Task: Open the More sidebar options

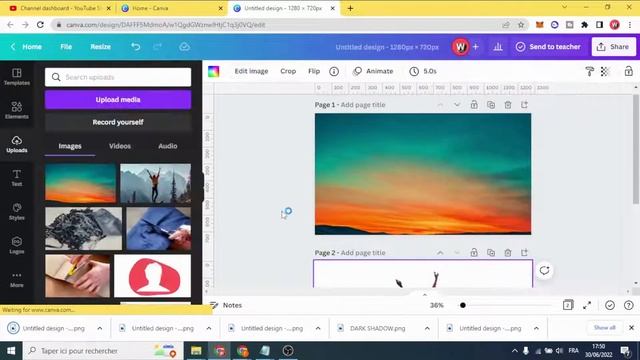Action: click(17, 279)
